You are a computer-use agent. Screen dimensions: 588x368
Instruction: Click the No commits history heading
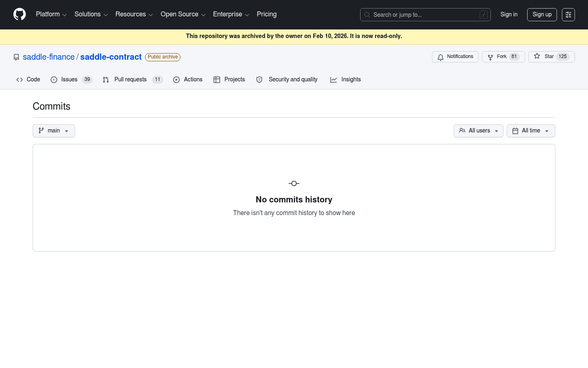(294, 200)
